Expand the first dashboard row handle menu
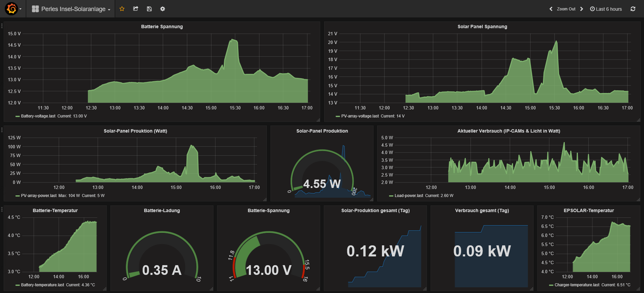Image resolution: width=644 pixels, height=293 pixels. (x=2, y=26)
